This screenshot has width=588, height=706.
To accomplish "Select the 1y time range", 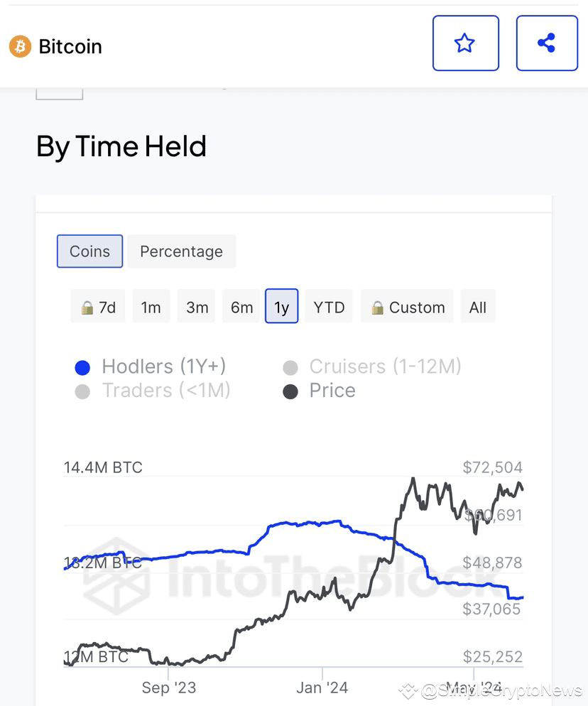I will coord(281,308).
